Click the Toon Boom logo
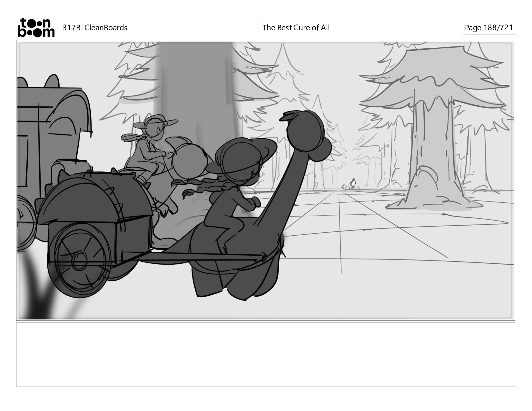Screen dimensions: 532x411 click(36, 27)
